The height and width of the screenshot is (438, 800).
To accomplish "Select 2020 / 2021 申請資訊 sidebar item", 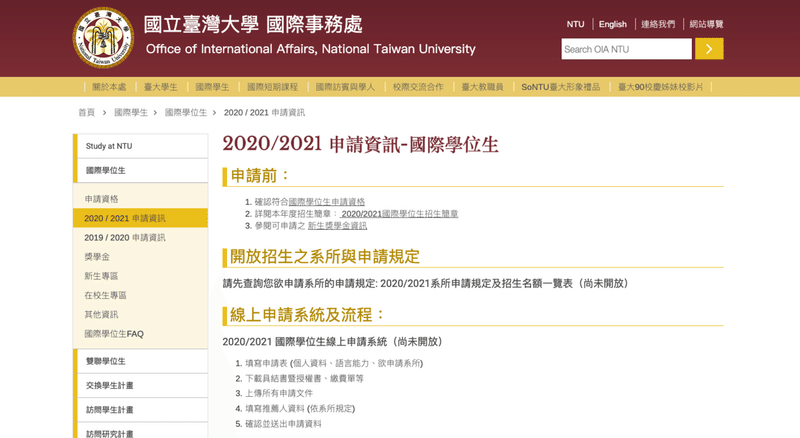I will coord(140,218).
